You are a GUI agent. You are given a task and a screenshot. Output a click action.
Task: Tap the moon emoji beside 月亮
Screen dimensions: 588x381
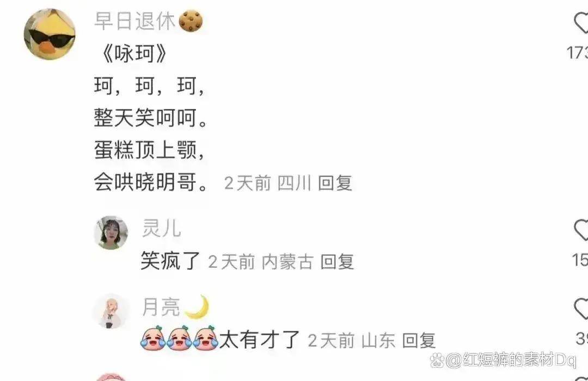click(197, 307)
